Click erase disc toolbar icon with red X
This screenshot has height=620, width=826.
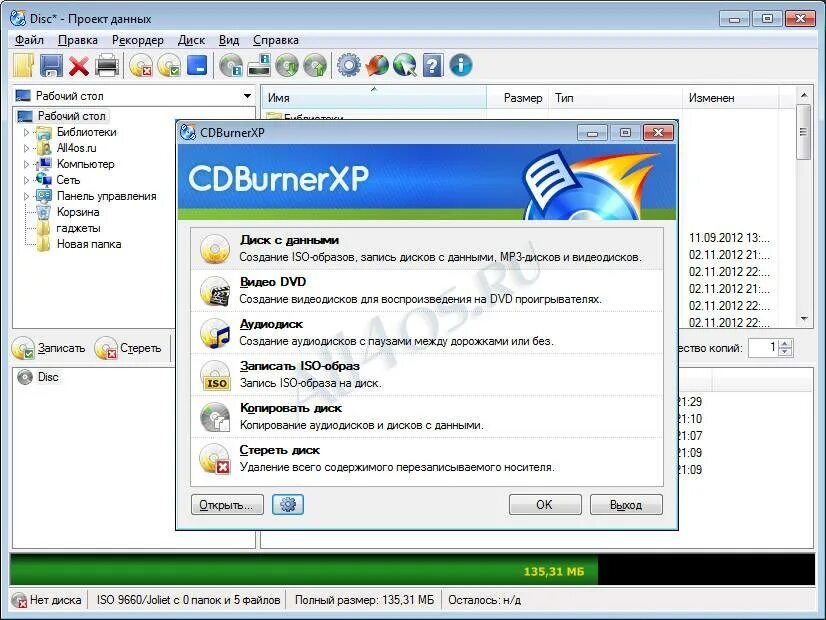pyautogui.click(x=141, y=66)
